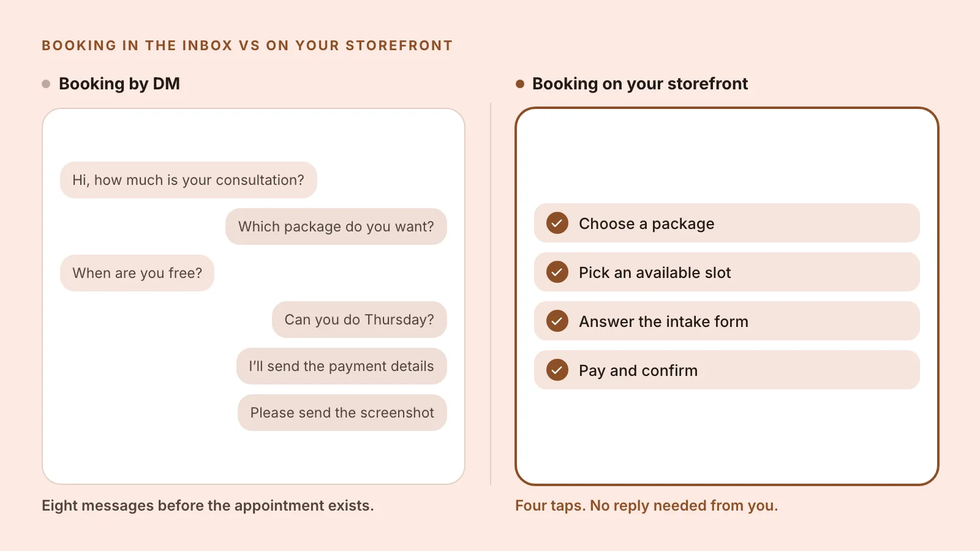Click the Booking by DM heading
The image size is (980, 551).
pos(119,84)
